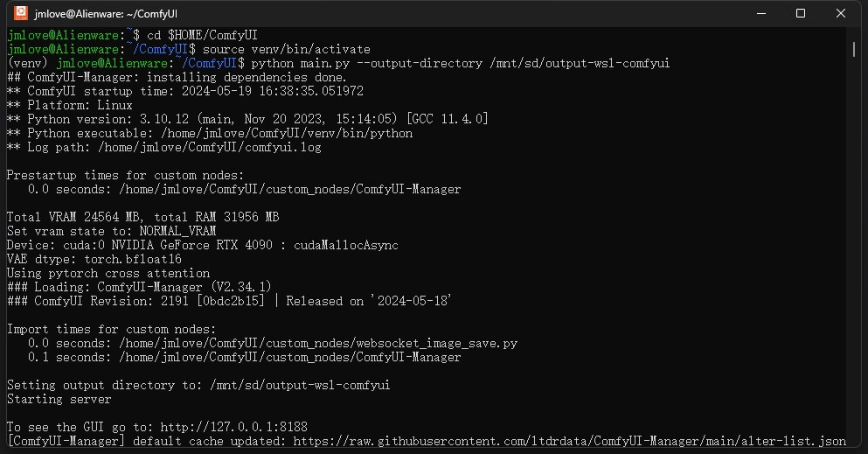Click the websocket_image_save.py path

click(318, 343)
